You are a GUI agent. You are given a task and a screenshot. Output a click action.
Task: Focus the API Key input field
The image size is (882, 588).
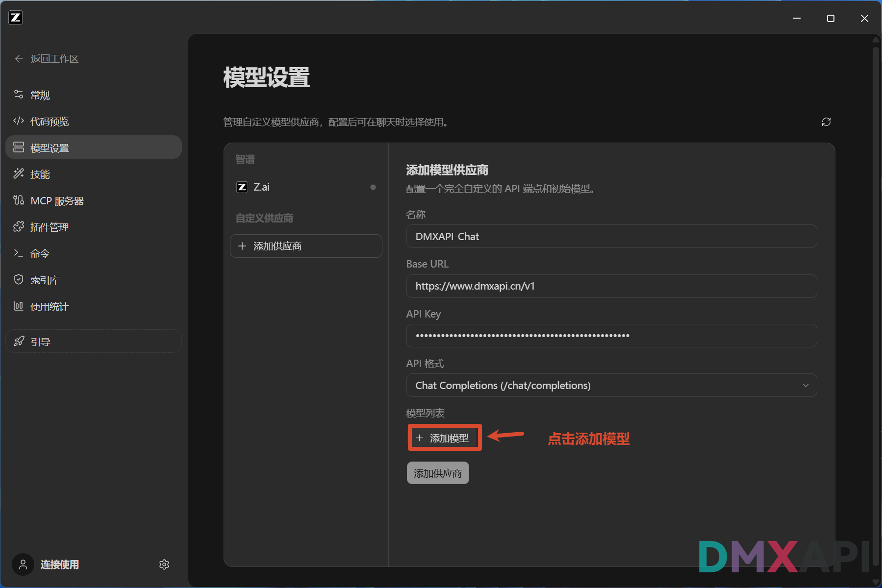point(611,336)
